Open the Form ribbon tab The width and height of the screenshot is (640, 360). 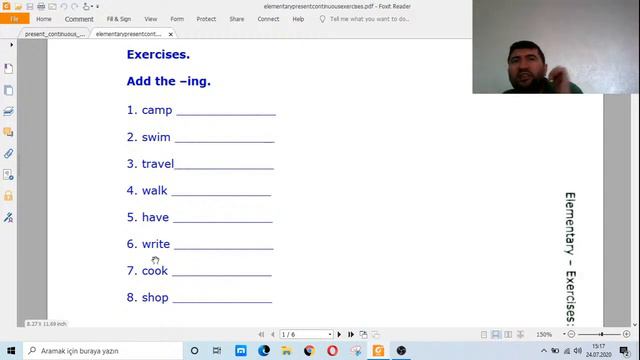(x=177, y=19)
